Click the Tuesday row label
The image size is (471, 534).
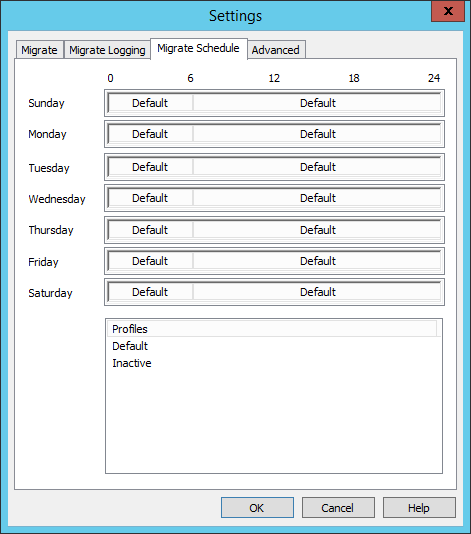coord(49,168)
